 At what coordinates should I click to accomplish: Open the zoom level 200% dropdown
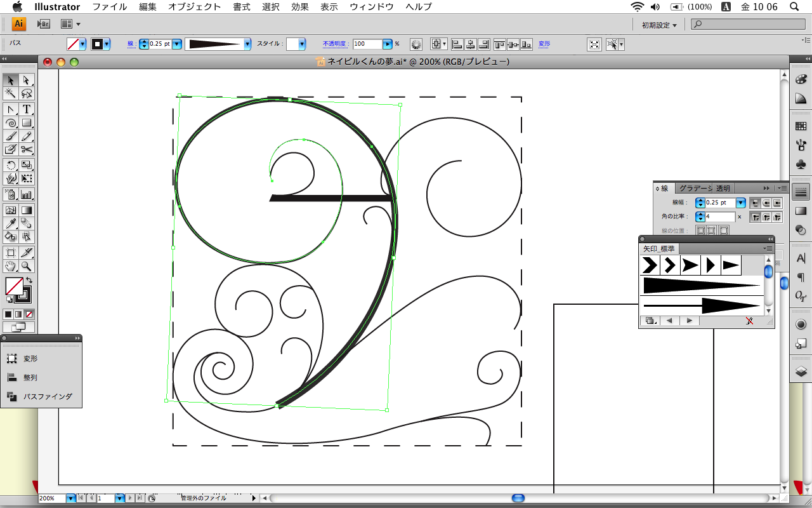click(70, 498)
